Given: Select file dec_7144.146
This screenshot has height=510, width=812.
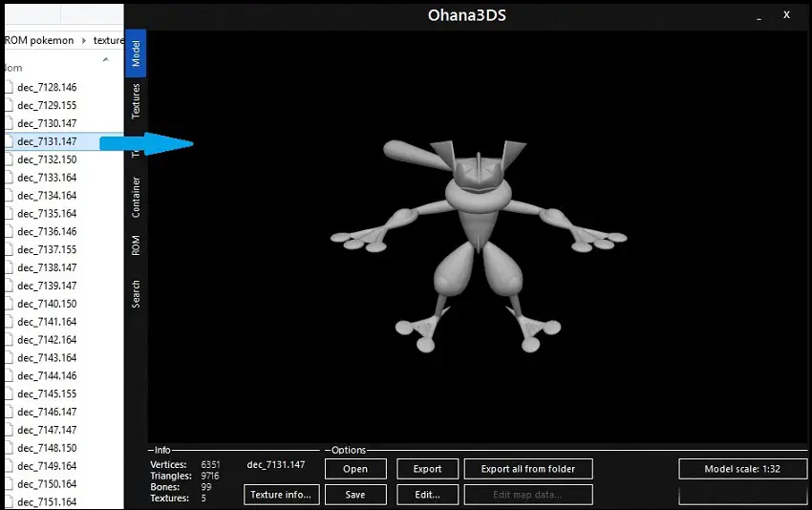Looking at the screenshot, I should pyautogui.click(x=47, y=376).
